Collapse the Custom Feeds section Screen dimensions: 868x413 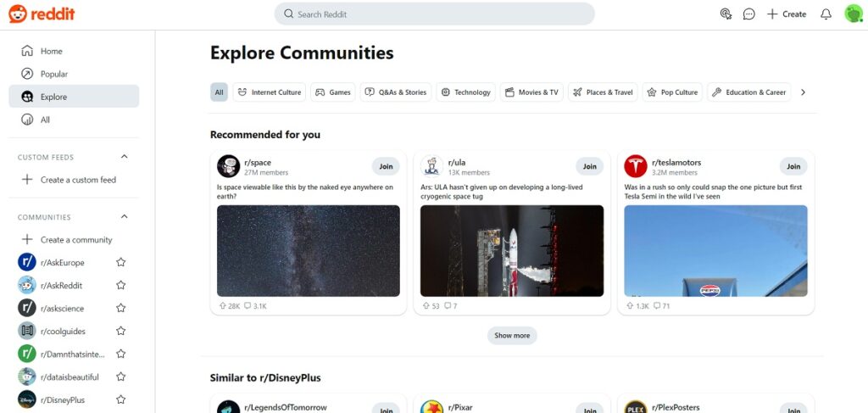pyautogui.click(x=125, y=157)
